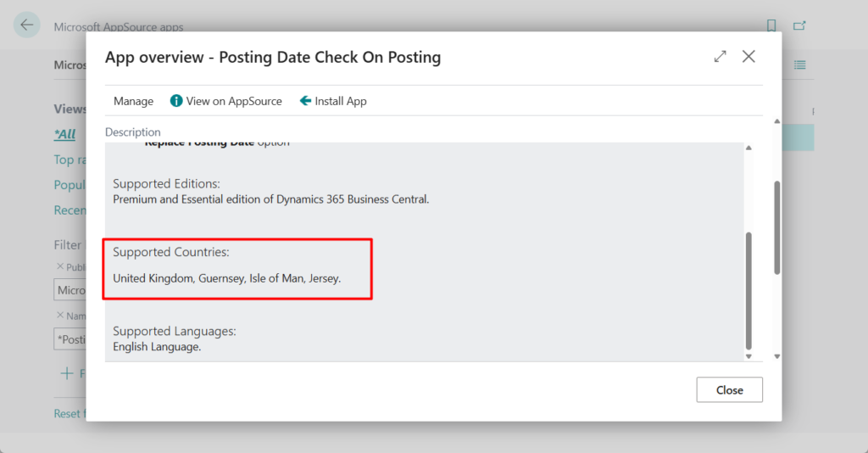Click Install App in the action bar
This screenshot has width=868, height=453.
[x=332, y=101]
